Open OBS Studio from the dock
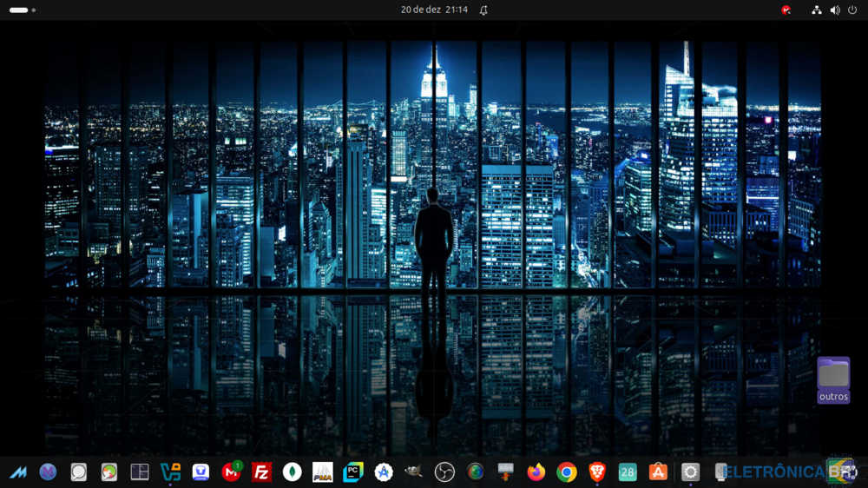This screenshot has height=488, width=868. coord(444,472)
